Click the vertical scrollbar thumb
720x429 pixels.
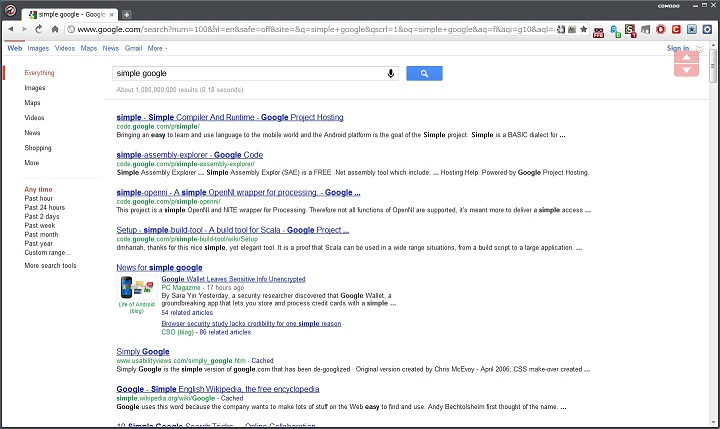(713, 66)
